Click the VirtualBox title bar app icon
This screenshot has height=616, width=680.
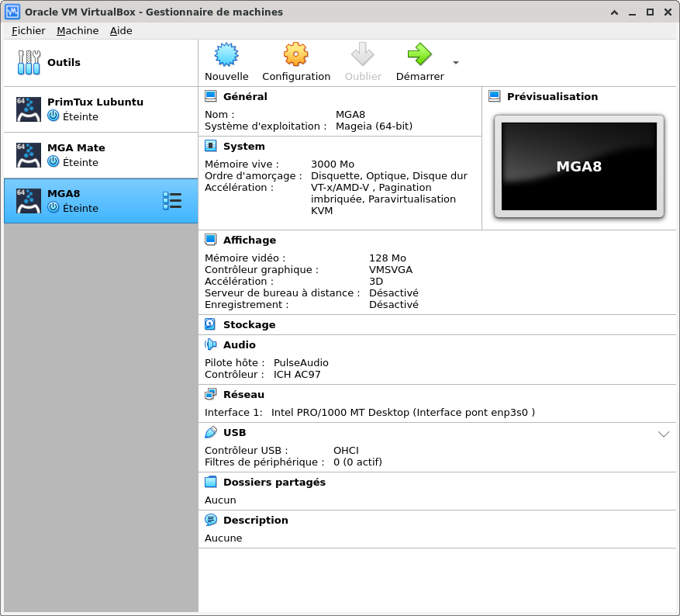(x=12, y=12)
